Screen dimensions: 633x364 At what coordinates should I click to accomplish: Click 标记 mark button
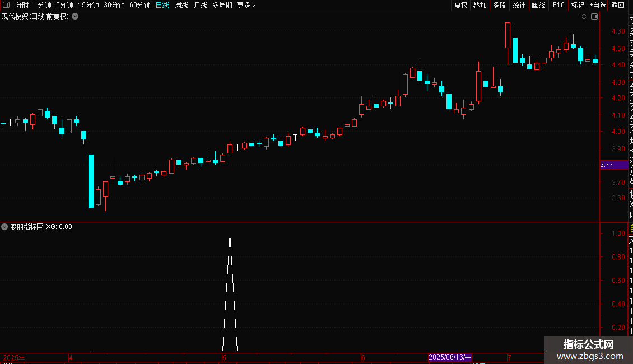click(x=578, y=5)
